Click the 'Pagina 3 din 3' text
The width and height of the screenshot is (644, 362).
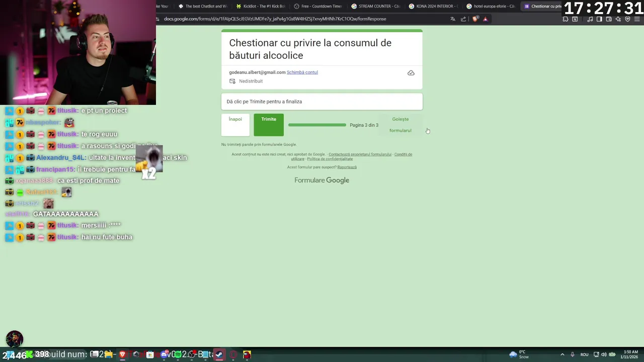364,125
